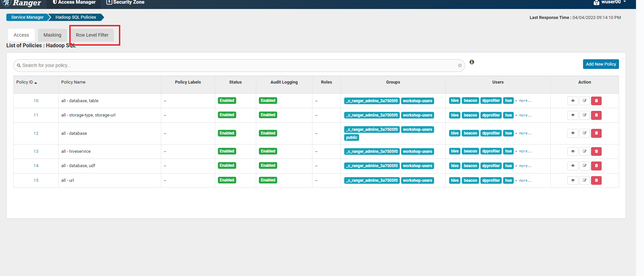644x276 pixels.
Task: View policy 13 all - hiveservice
Action: [573, 151]
